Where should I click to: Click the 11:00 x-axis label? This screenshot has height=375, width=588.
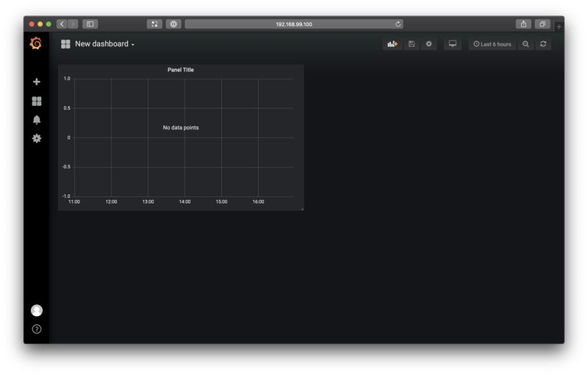click(74, 201)
